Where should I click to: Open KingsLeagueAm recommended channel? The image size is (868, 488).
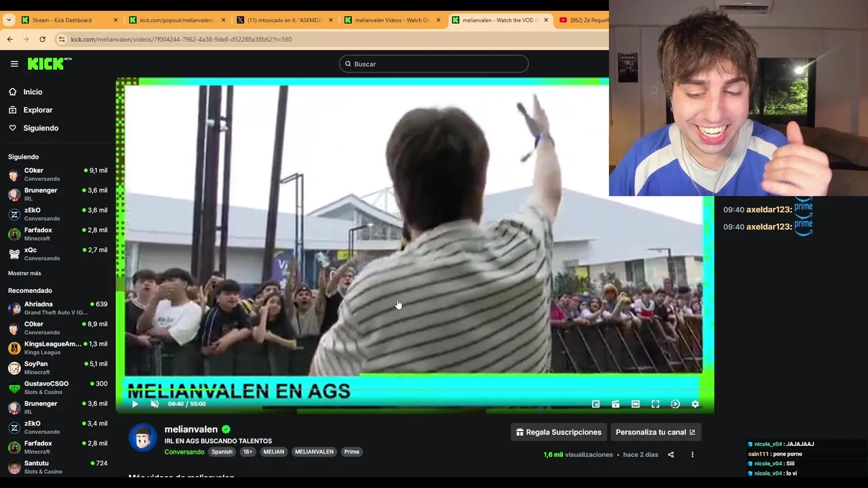tap(58, 348)
